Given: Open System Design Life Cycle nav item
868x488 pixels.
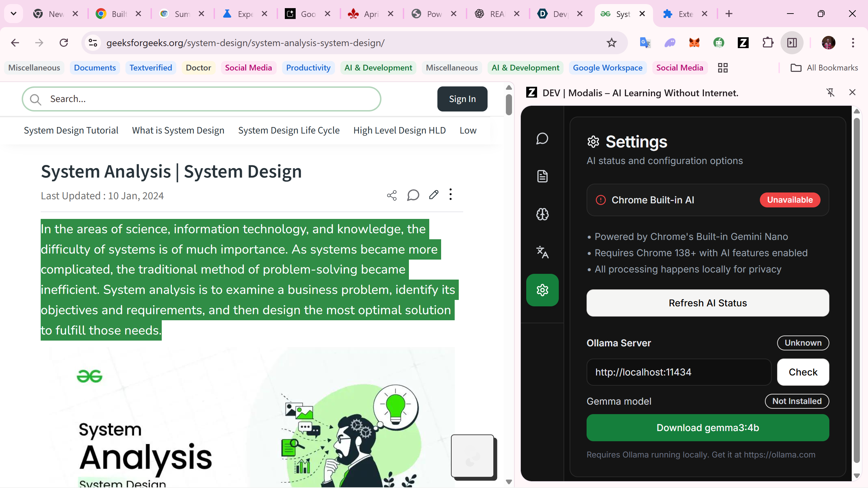Looking at the screenshot, I should [289, 130].
